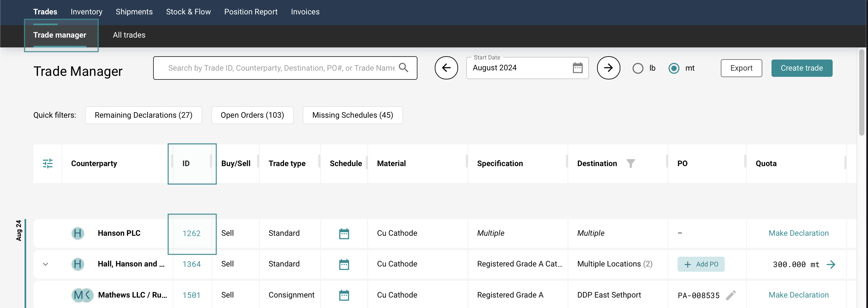Open the Start Date calendar picker icon

pyautogui.click(x=577, y=68)
